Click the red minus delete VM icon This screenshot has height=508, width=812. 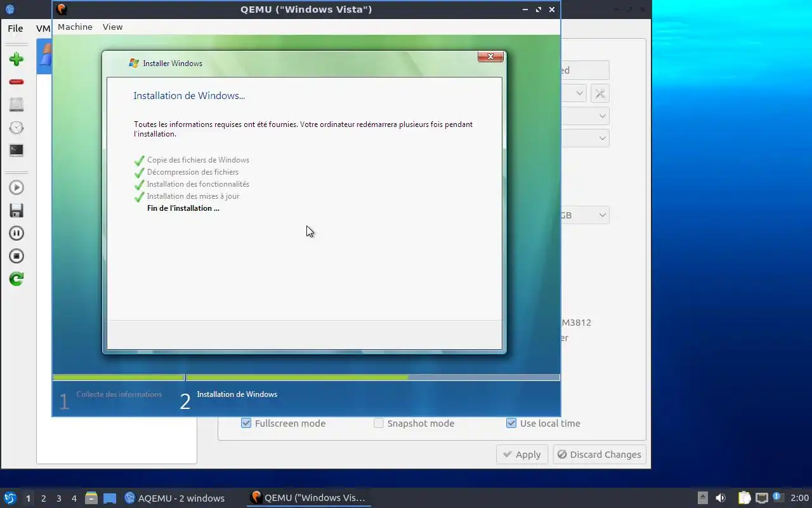[16, 82]
